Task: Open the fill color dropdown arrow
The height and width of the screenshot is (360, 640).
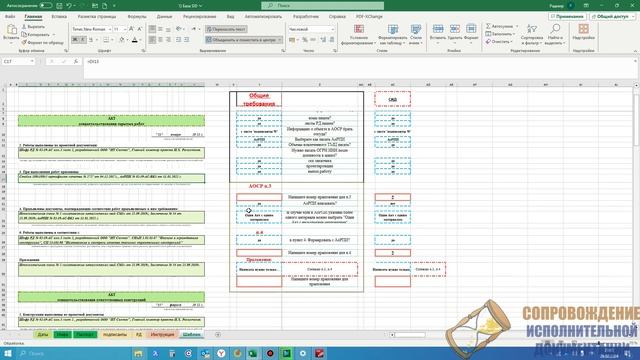Action: tap(127, 40)
